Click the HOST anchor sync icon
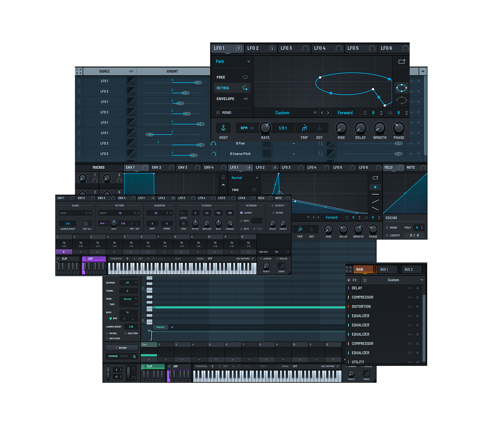Image resolution: width=504 pixels, height=429 pixels. click(x=223, y=128)
